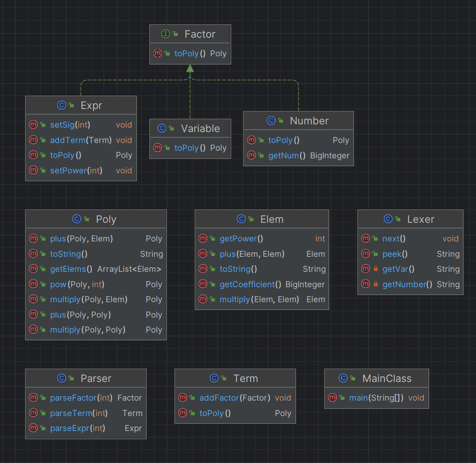Image resolution: width=476 pixels, height=463 pixels.
Task: Click the method icon beside parseExpr(int)
Action: [x=33, y=428]
